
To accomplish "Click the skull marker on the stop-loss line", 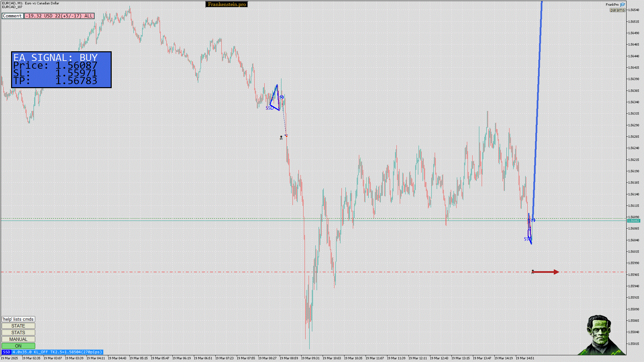I will tap(533, 272).
